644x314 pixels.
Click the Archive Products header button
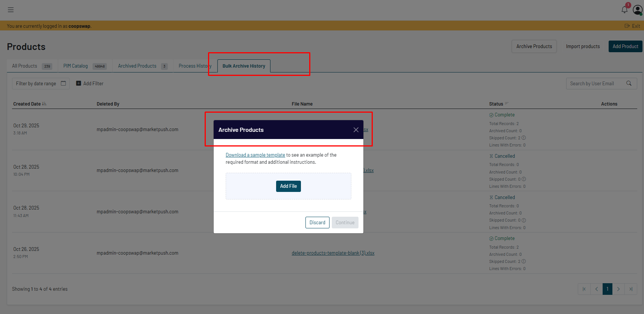click(534, 46)
